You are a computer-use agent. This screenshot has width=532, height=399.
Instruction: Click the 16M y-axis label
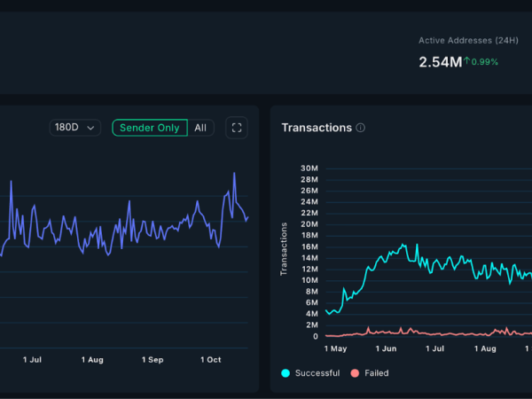tap(309, 246)
